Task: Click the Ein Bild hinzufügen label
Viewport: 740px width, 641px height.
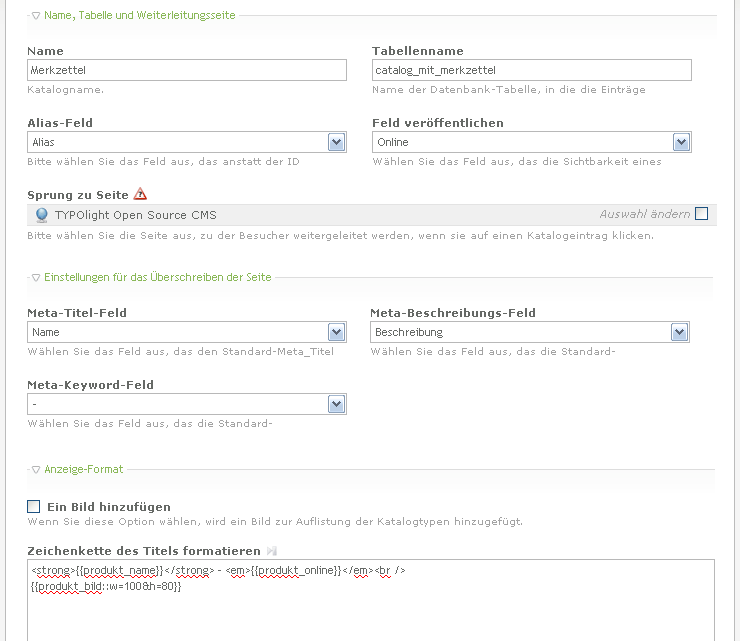Action: (109, 507)
